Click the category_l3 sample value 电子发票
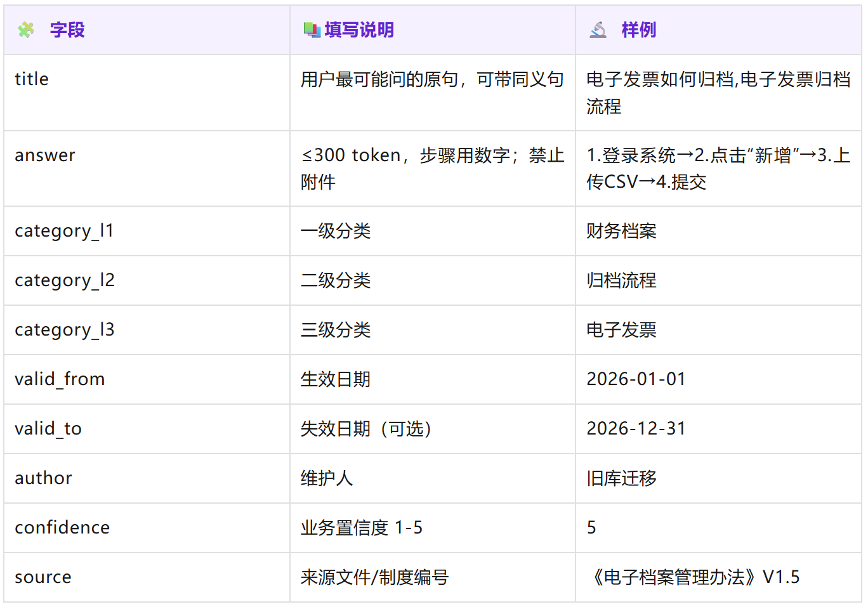This screenshot has height=609, width=868. click(621, 330)
